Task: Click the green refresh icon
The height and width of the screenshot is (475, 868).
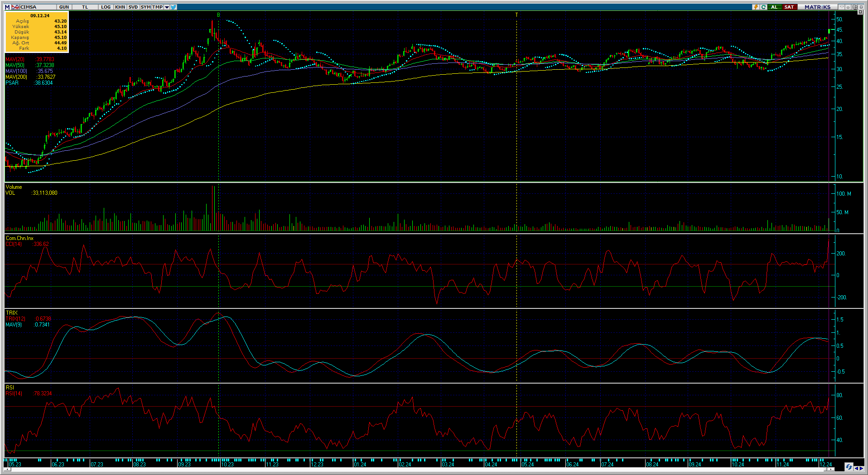Action: click(764, 7)
